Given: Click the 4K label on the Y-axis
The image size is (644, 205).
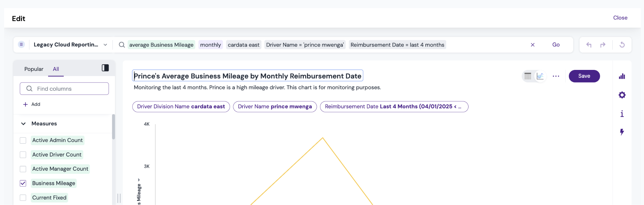Looking at the screenshot, I should 147,124.
